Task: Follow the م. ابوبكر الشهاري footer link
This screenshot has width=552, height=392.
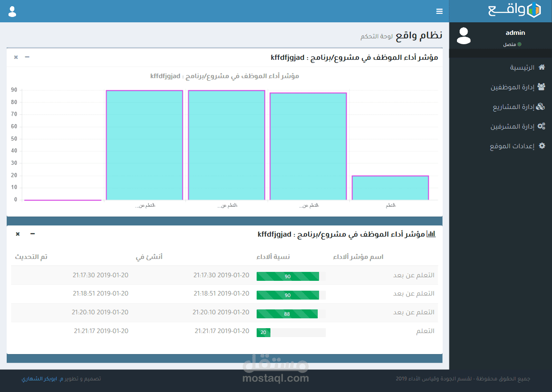Action: (x=43, y=379)
